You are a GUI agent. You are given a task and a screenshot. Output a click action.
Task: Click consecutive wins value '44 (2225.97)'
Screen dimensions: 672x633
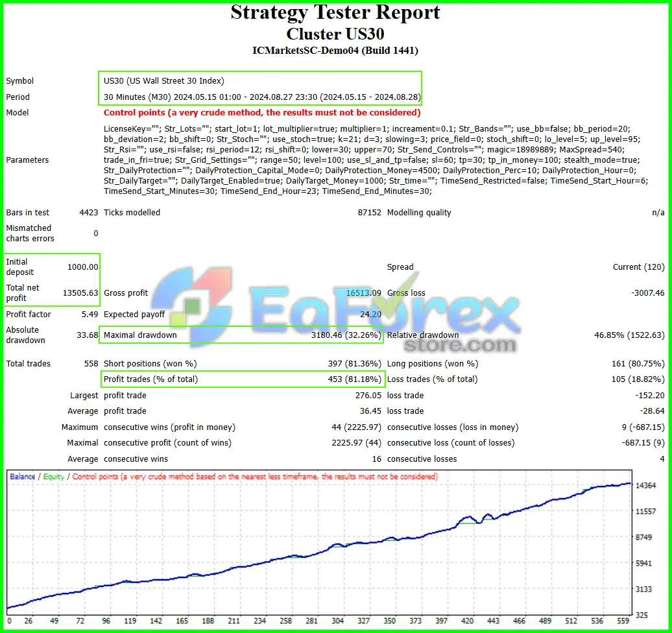point(357,427)
